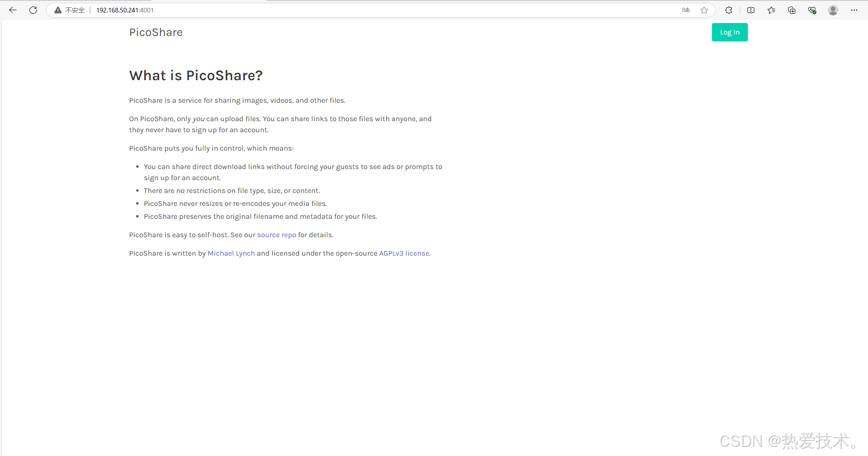Open collections icon in toolbar
This screenshot has width=868, height=456.
coord(792,10)
